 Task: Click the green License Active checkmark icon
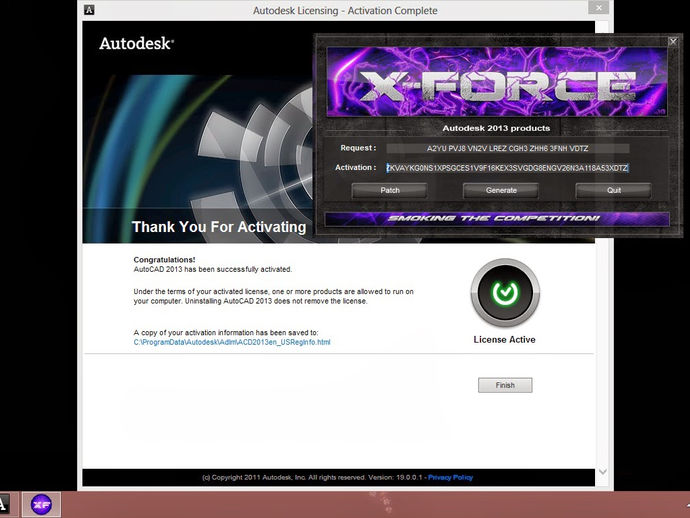click(x=505, y=293)
